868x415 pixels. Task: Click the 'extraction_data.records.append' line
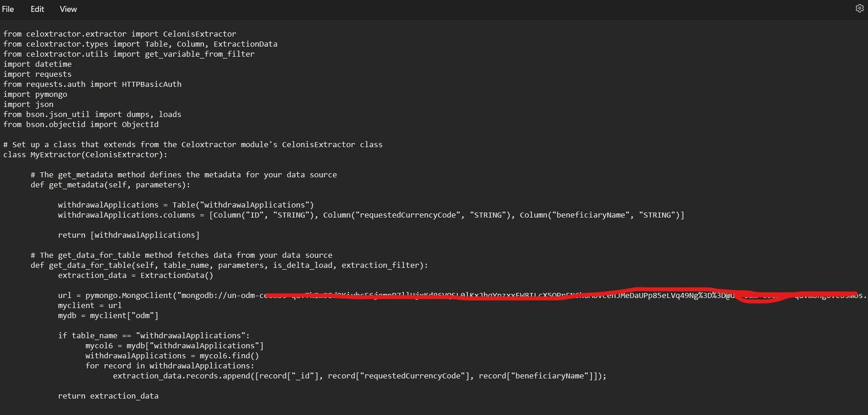pyautogui.click(x=360, y=376)
